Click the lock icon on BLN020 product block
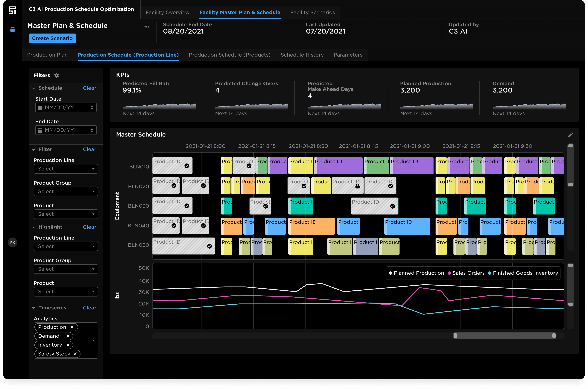 (357, 186)
